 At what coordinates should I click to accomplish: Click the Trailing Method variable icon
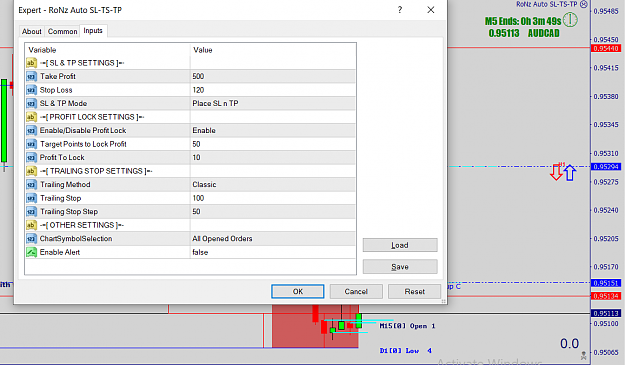[x=31, y=185]
